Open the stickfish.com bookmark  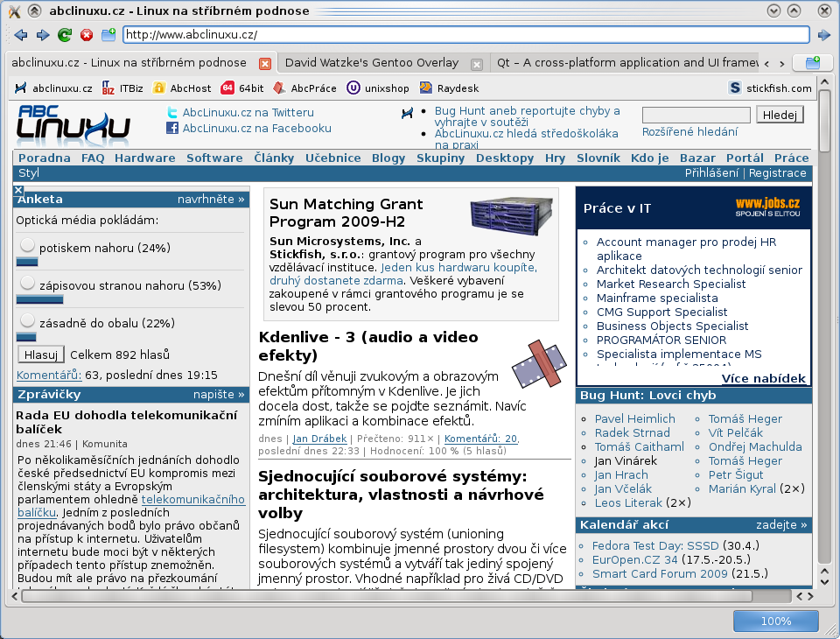tap(770, 88)
